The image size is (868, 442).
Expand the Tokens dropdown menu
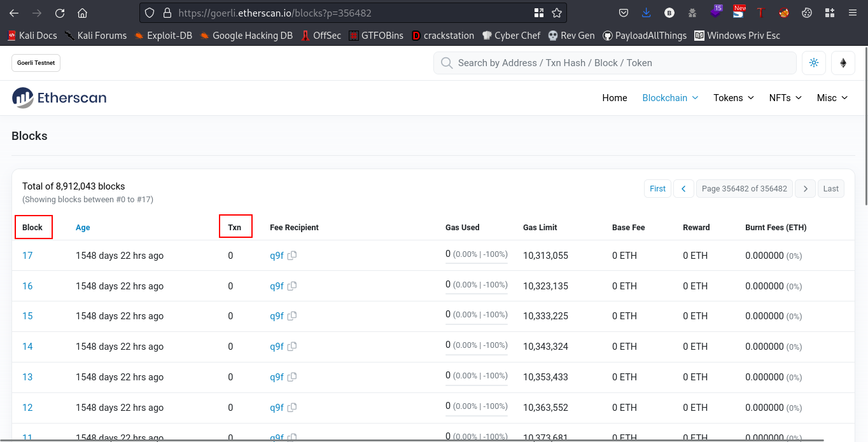tap(734, 98)
